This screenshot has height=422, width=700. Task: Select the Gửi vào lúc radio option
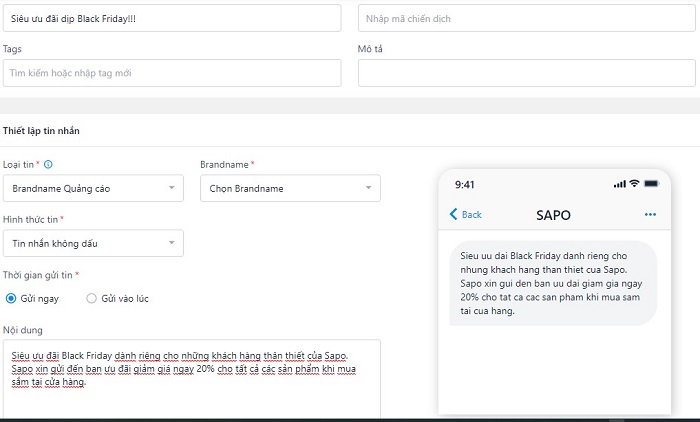click(92, 298)
